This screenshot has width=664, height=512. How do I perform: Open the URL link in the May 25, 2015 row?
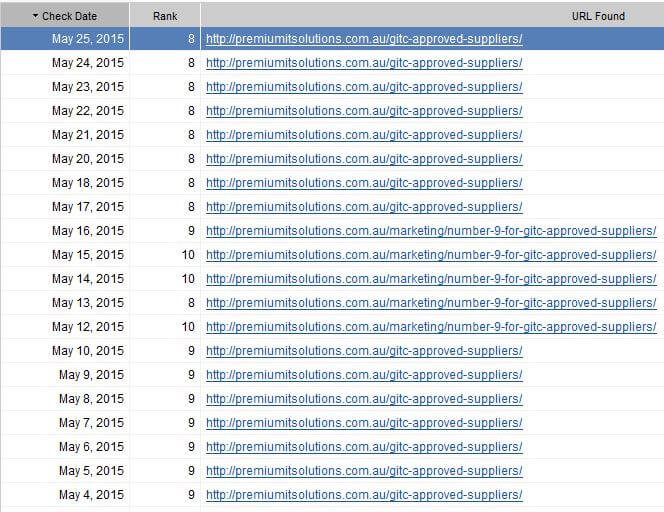tap(364, 39)
